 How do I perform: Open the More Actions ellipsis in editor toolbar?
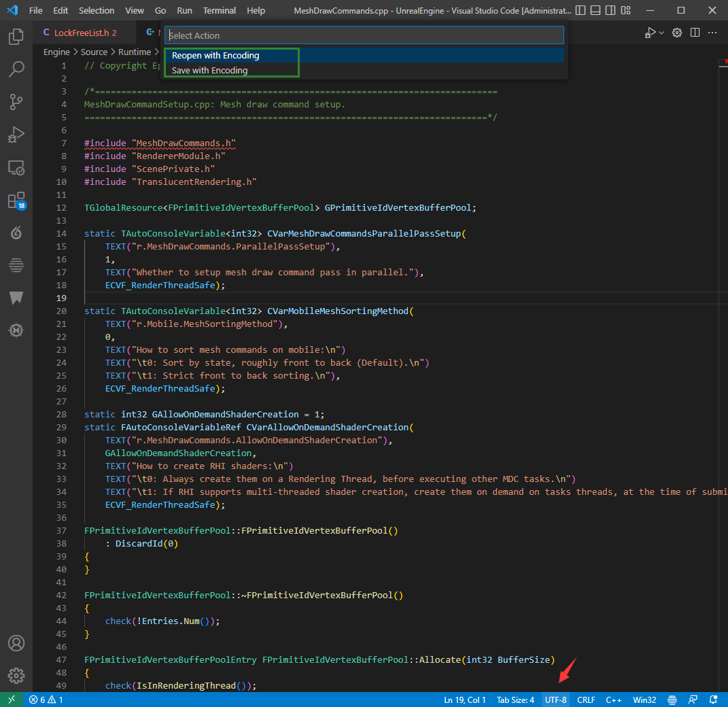712,33
